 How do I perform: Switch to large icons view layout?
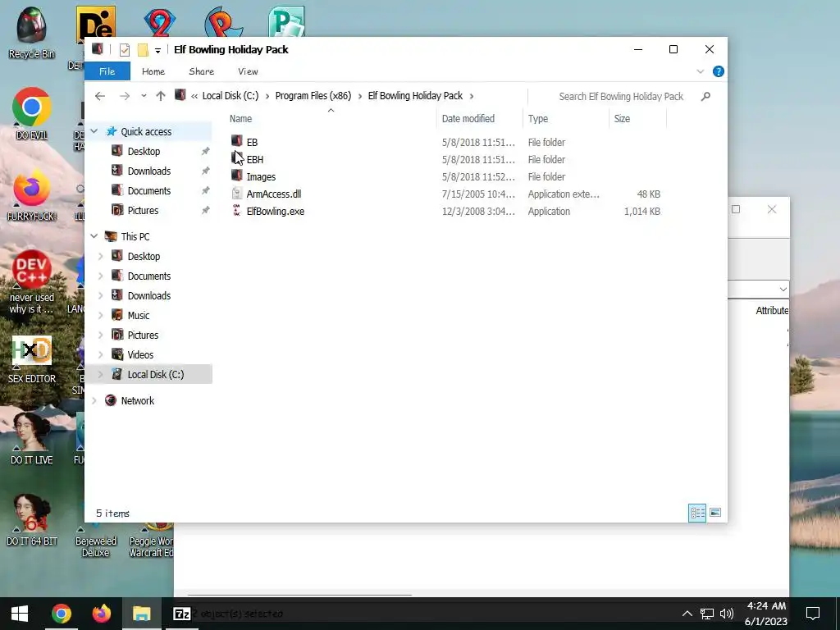coord(715,514)
